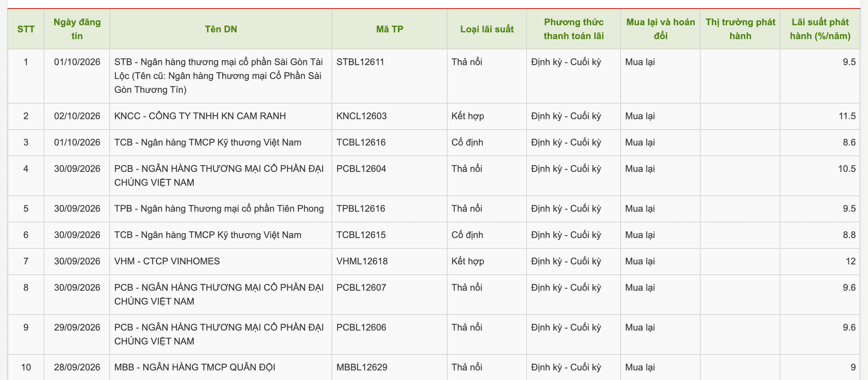868x380 pixels.
Task: Click Kết hợp in the KNCL12603 row
Action: 468,116
